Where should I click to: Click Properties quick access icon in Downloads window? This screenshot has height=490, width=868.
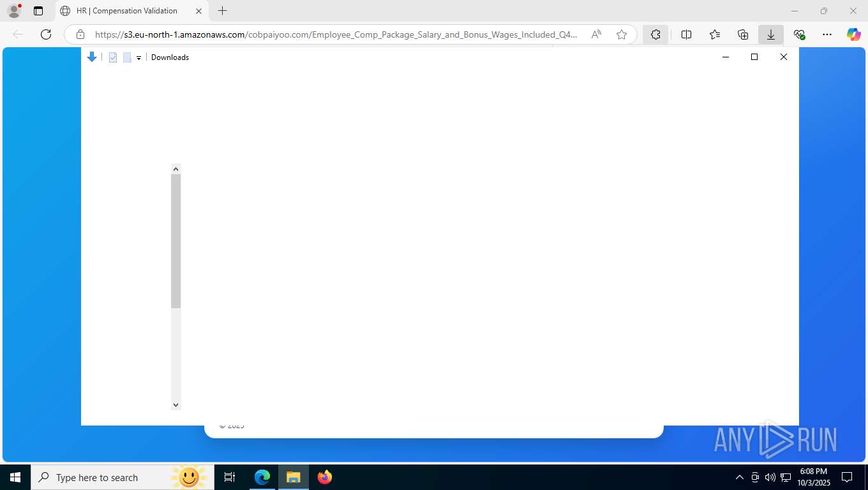click(113, 57)
